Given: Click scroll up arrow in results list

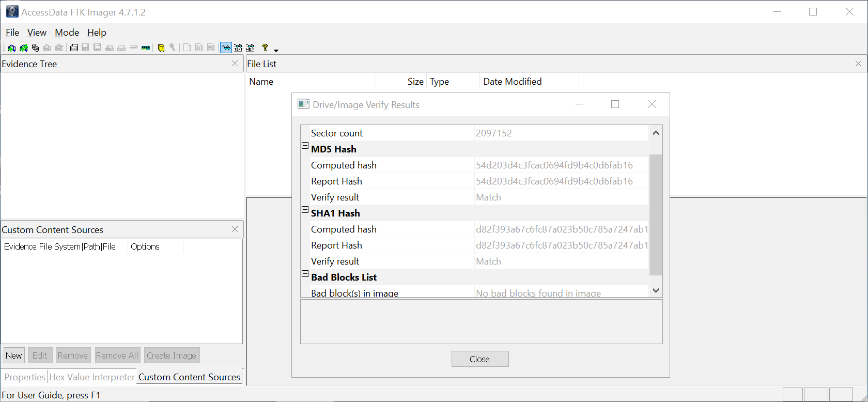Looking at the screenshot, I should coord(656,133).
